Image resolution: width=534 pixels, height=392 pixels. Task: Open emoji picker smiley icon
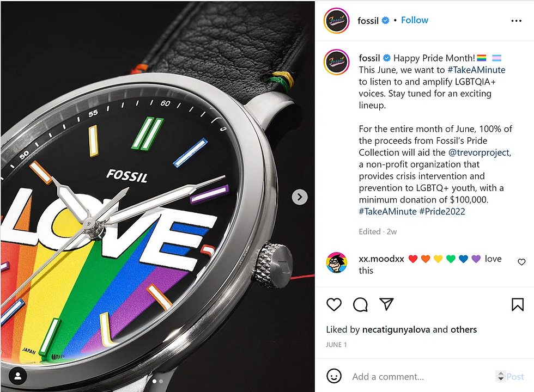[333, 376]
